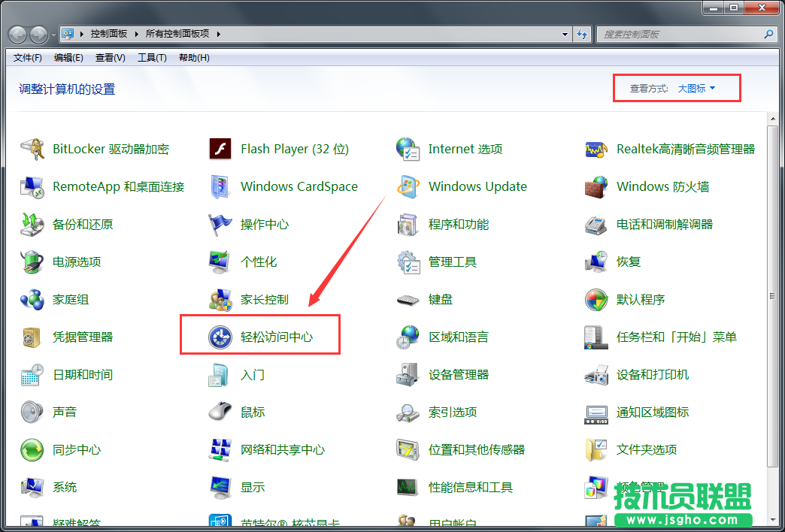Open the 查看 menu
The image size is (785, 532).
pos(110,58)
